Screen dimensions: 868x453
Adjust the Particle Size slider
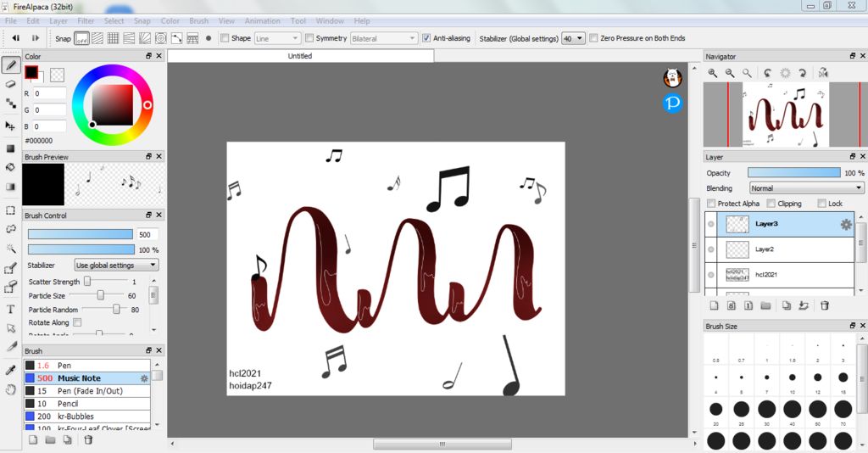pyautogui.click(x=100, y=296)
